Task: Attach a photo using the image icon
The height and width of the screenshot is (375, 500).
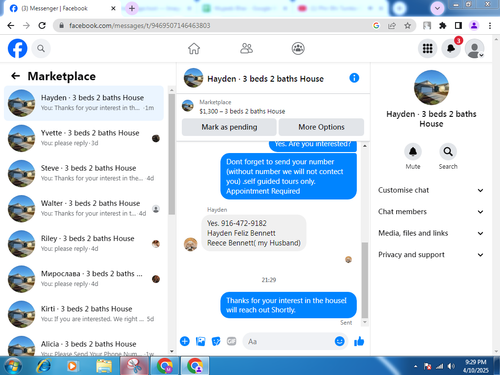Action: pyautogui.click(x=200, y=341)
